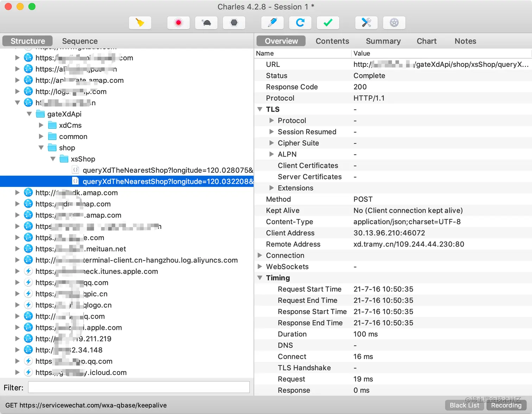Click the Recording status button
The image size is (532, 414).
(506, 405)
